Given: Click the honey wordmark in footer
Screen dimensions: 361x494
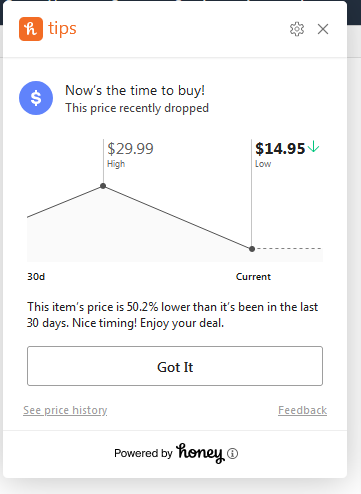Looking at the screenshot, I should click(200, 453).
